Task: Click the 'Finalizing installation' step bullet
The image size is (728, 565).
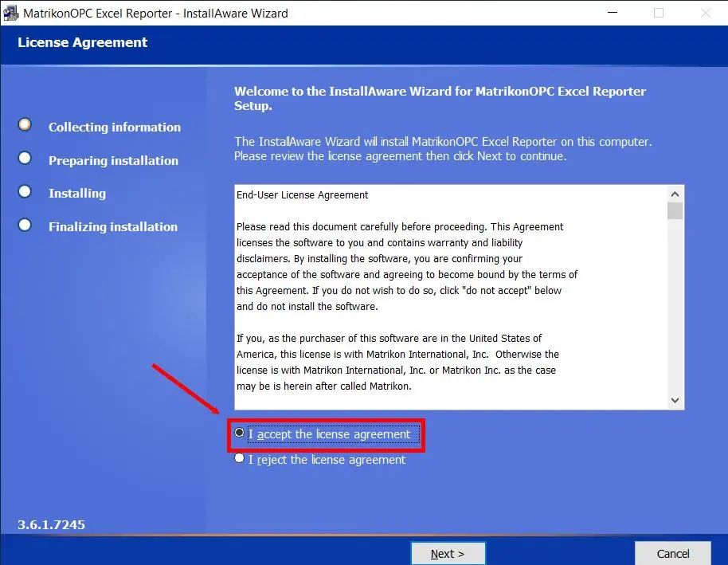Action: (x=25, y=225)
